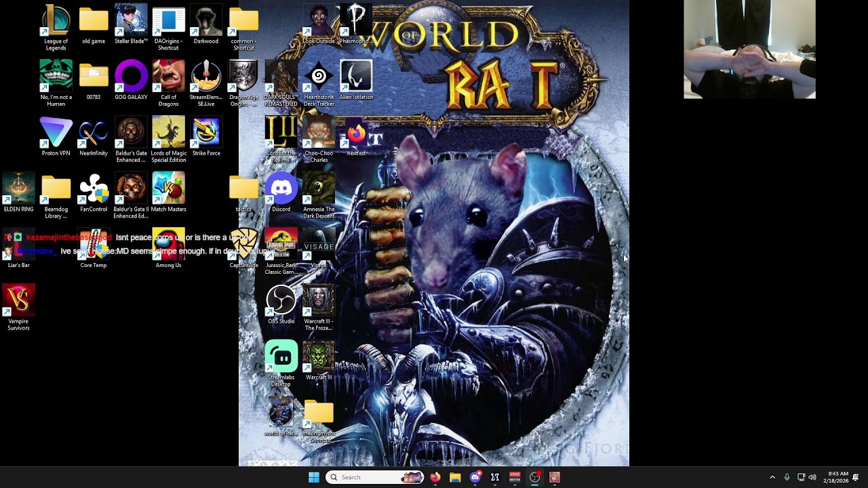Launch Match Masters desktop icon
868x488 pixels.
coord(168,192)
